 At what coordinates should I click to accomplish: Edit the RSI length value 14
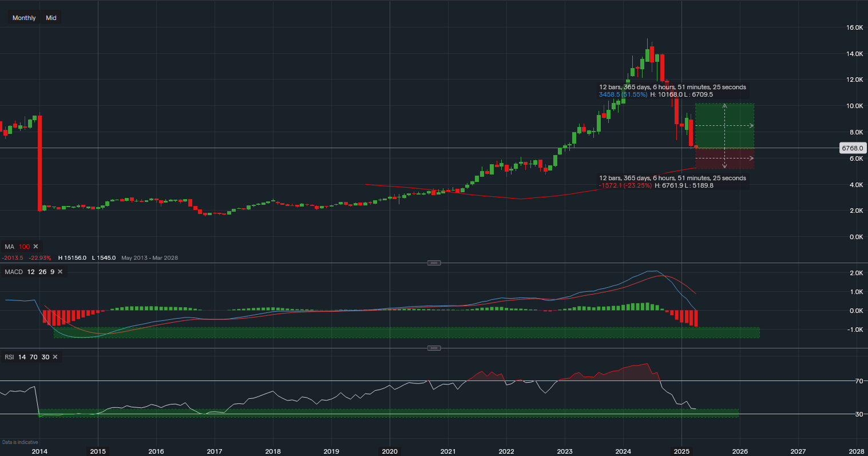pyautogui.click(x=21, y=356)
